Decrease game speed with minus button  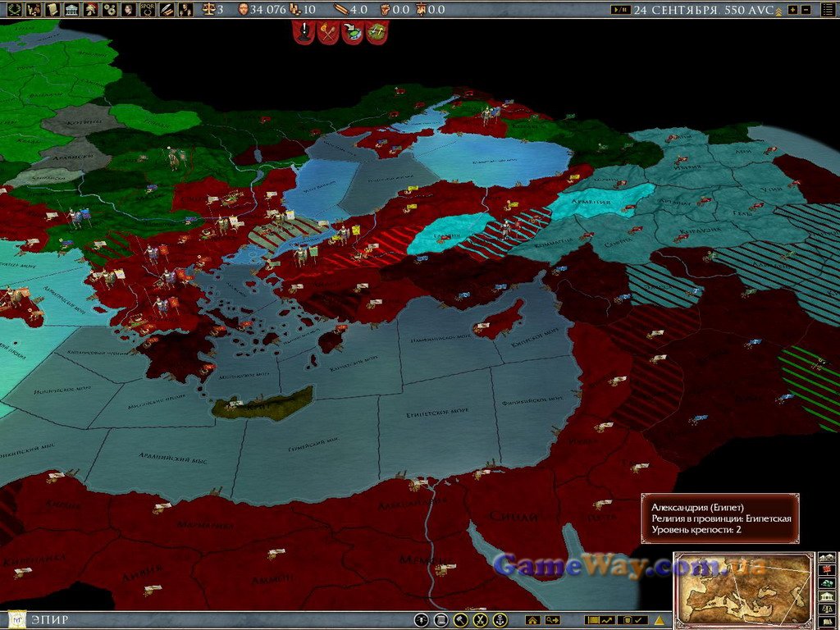coord(806,10)
